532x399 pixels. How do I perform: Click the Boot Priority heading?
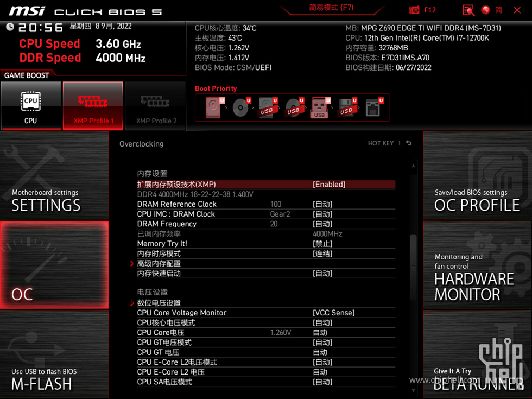[216, 88]
